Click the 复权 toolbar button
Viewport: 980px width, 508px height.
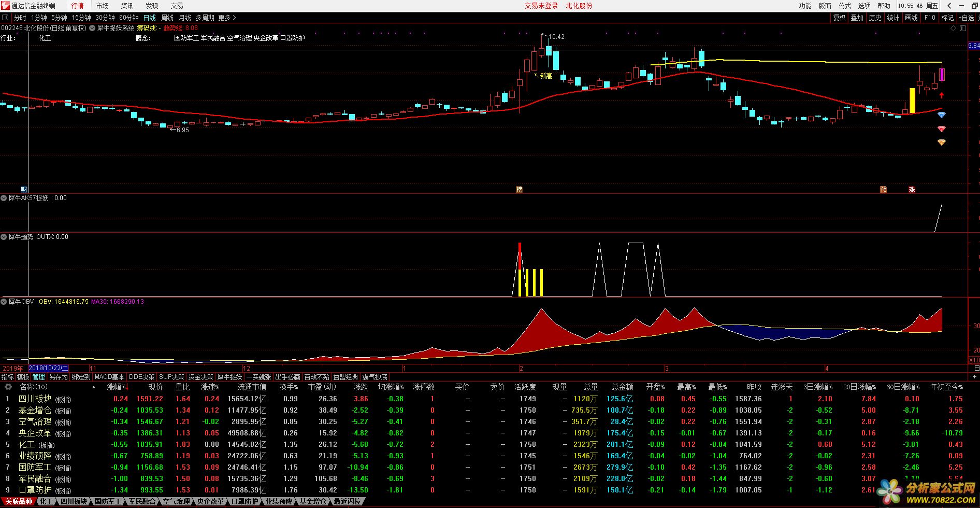pos(839,18)
